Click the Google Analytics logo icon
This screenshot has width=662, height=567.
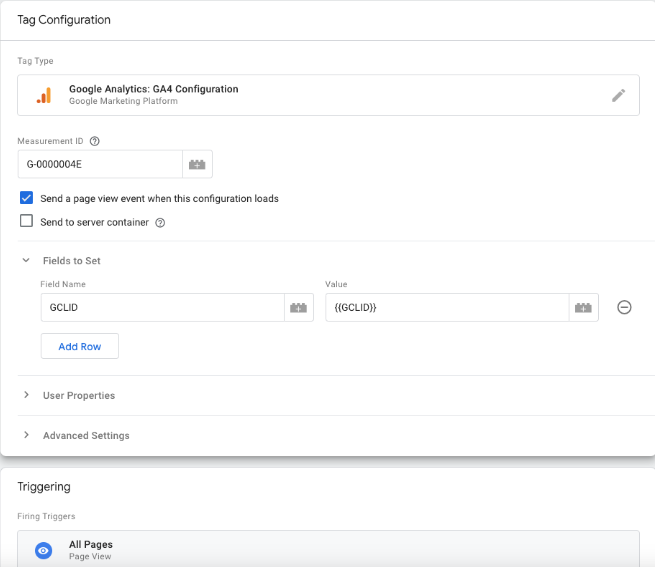click(x=43, y=95)
